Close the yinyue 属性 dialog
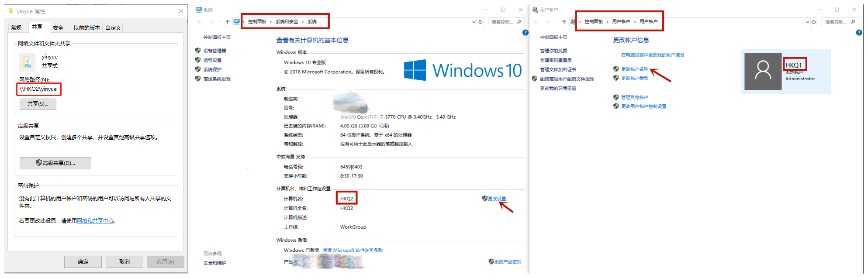 (180, 11)
